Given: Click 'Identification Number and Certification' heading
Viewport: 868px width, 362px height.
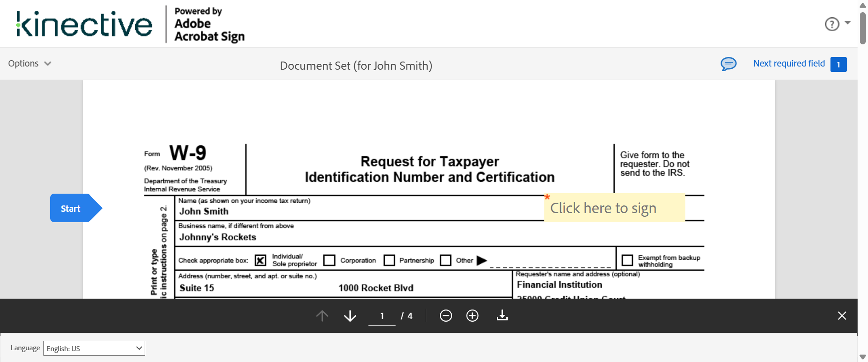Looking at the screenshot, I should [429, 177].
